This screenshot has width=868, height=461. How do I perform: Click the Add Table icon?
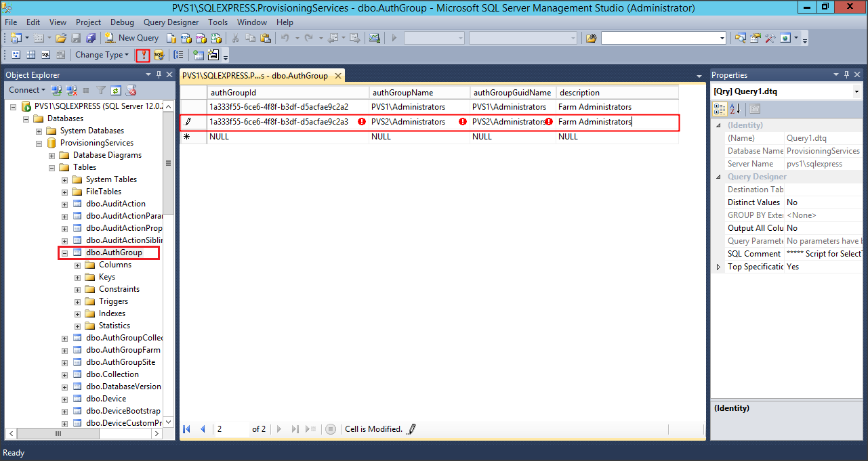click(199, 55)
